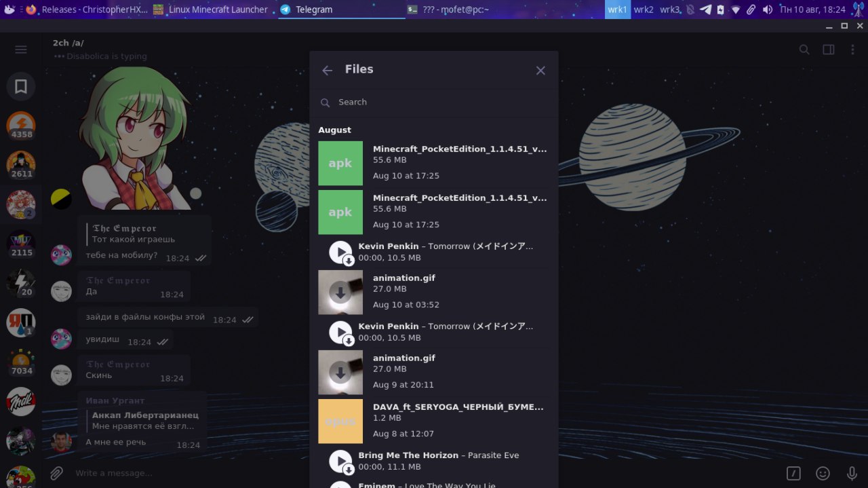Play first Kevin Penkin Tomorrow track
Image resolution: width=868 pixels, height=488 pixels.
pyautogui.click(x=340, y=252)
